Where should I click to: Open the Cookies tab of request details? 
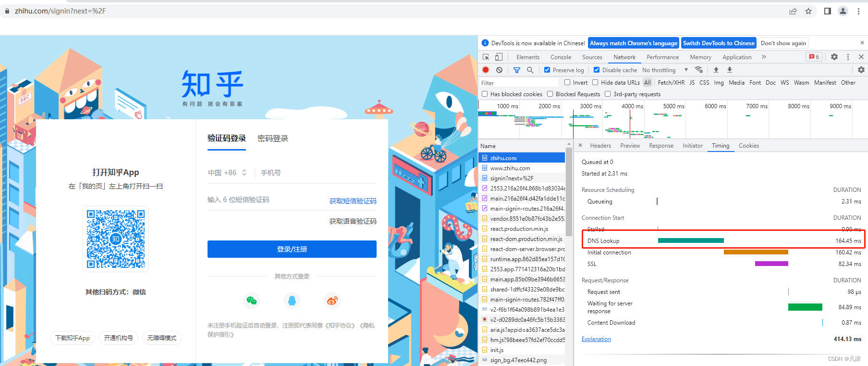click(x=749, y=145)
